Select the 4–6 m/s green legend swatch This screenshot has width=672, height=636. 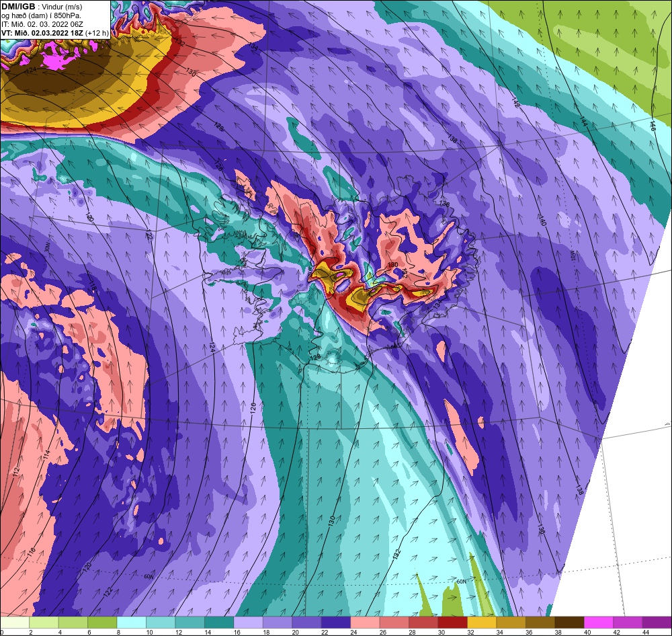(x=73, y=623)
